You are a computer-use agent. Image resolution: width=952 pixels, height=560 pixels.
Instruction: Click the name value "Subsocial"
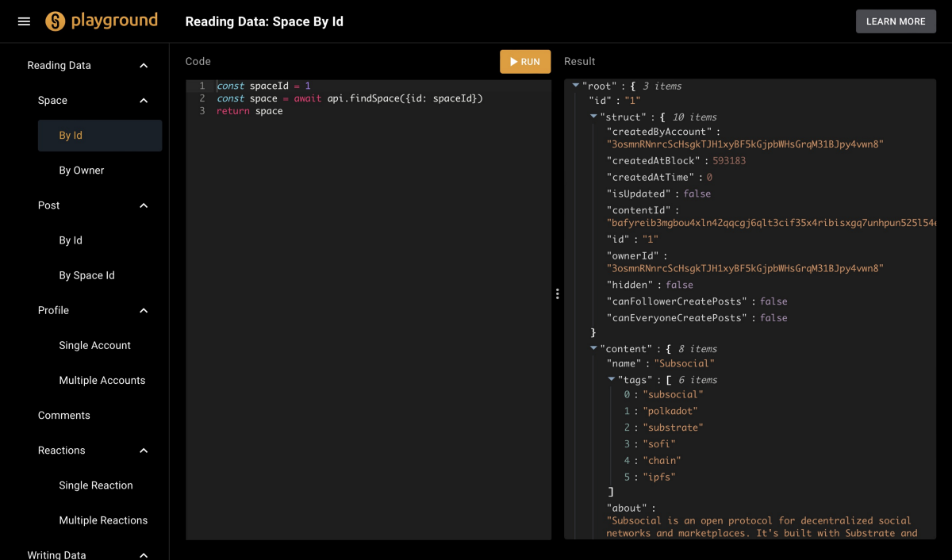pos(684,363)
